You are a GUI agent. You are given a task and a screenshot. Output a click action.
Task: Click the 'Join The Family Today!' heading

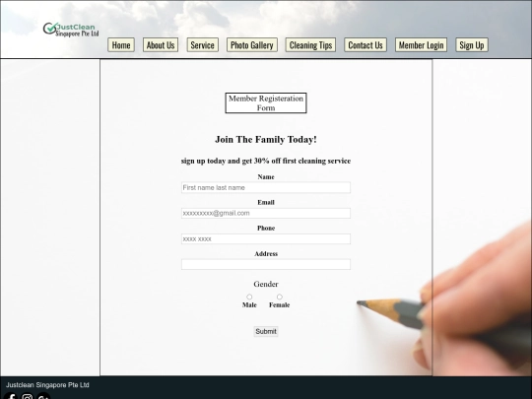click(266, 140)
